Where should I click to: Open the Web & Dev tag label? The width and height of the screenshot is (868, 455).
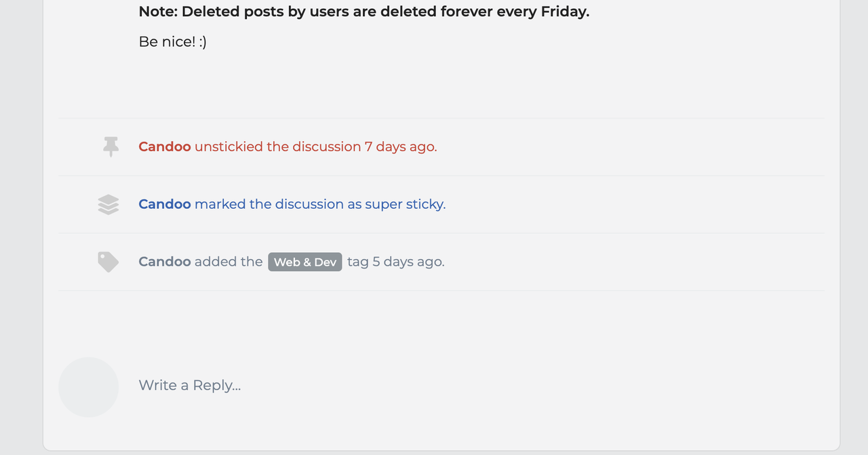(x=305, y=262)
